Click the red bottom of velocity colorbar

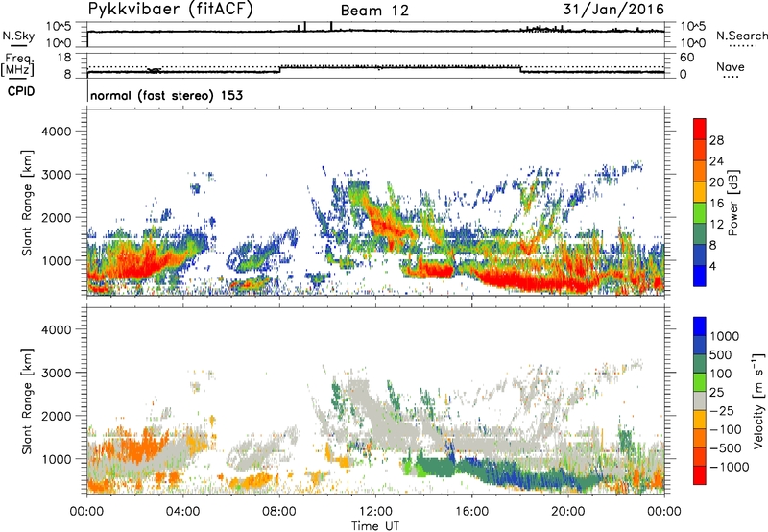pyautogui.click(x=700, y=475)
